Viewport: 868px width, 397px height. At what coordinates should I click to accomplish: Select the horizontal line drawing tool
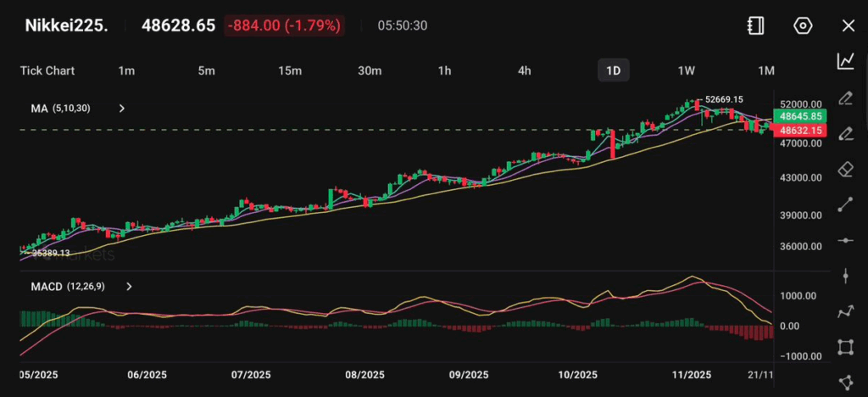pyautogui.click(x=845, y=241)
